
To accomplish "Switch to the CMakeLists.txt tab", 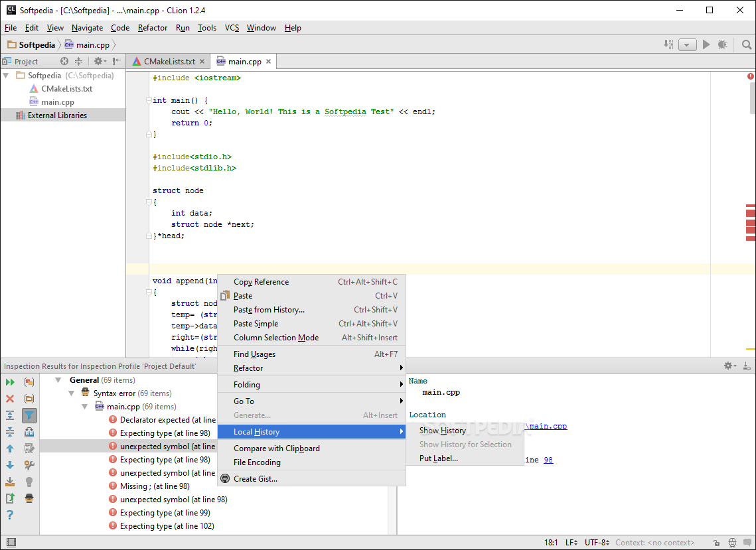I will pos(170,61).
